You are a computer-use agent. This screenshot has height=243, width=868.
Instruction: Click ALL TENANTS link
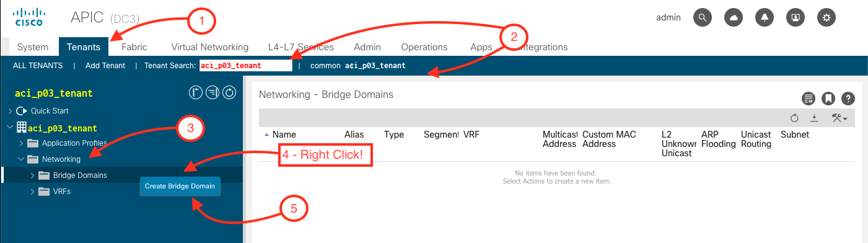tap(38, 65)
